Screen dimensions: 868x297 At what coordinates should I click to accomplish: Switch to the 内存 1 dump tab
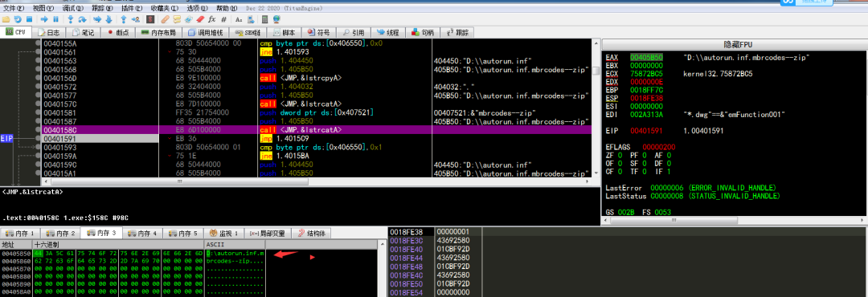[x=19, y=234]
